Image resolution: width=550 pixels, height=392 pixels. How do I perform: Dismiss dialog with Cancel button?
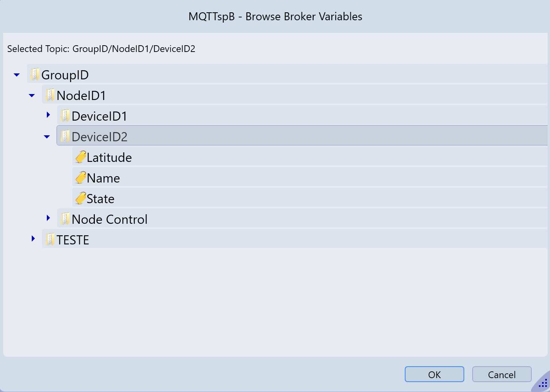click(502, 374)
